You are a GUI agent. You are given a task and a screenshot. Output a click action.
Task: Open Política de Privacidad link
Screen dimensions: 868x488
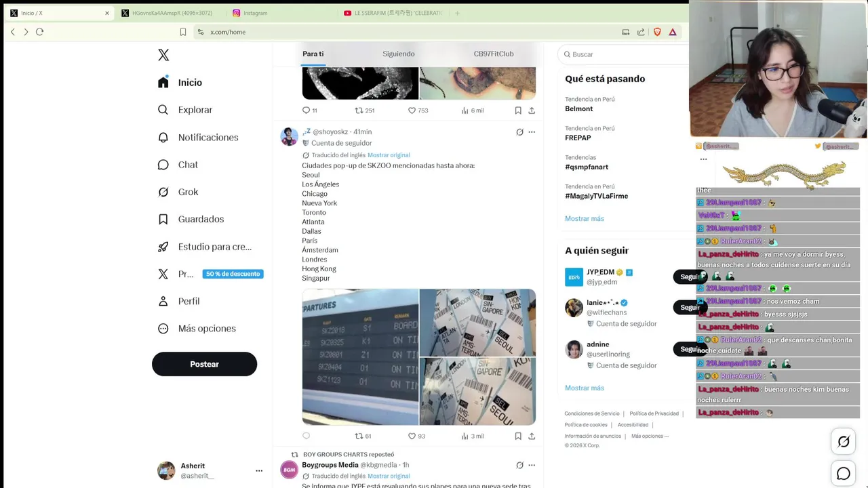tap(654, 413)
